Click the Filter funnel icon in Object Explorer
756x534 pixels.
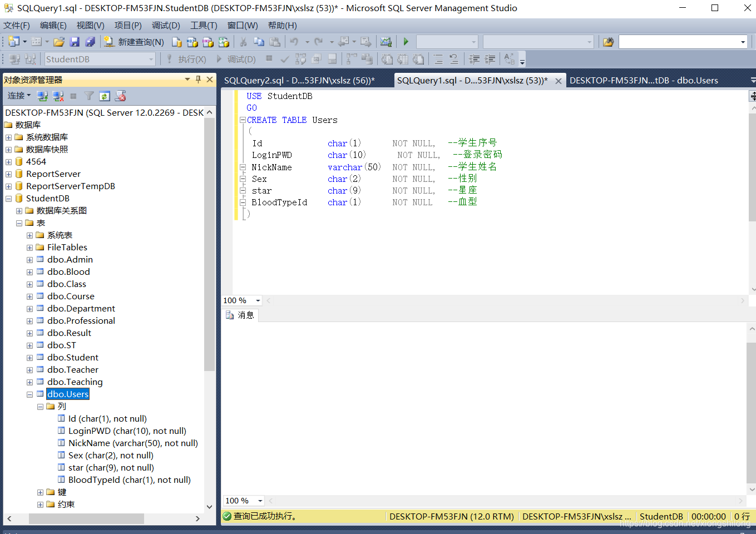coord(88,96)
